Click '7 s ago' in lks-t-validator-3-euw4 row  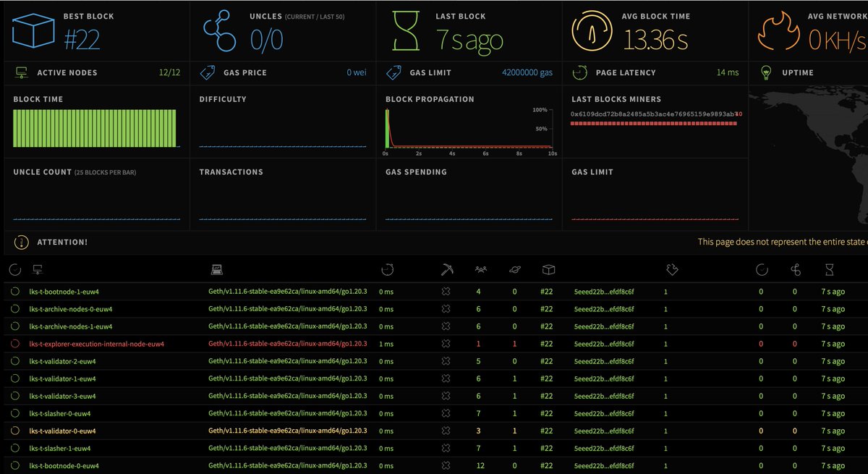[x=833, y=396]
